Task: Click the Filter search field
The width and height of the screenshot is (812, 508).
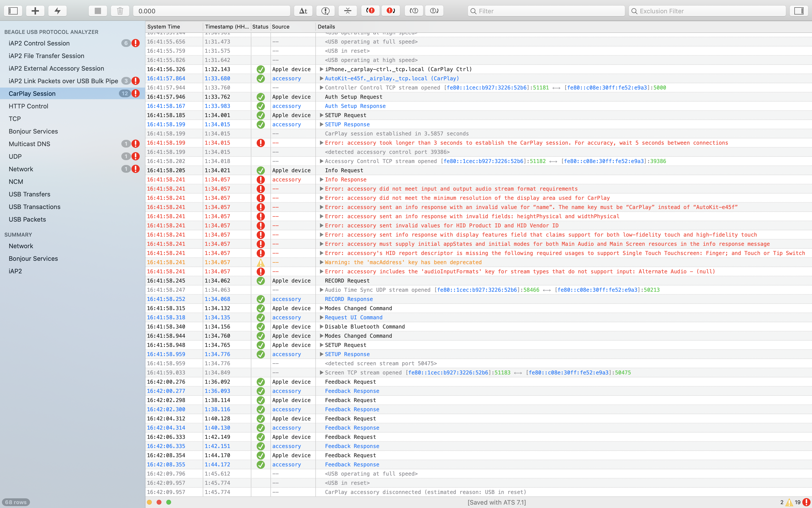Action: point(546,11)
